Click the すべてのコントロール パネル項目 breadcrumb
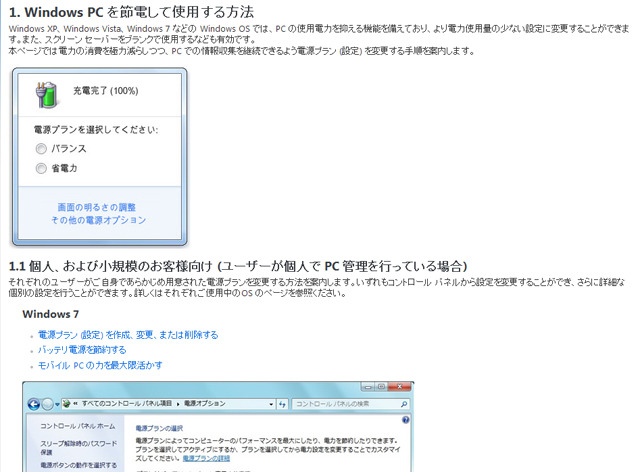The image size is (640, 472). click(127, 403)
